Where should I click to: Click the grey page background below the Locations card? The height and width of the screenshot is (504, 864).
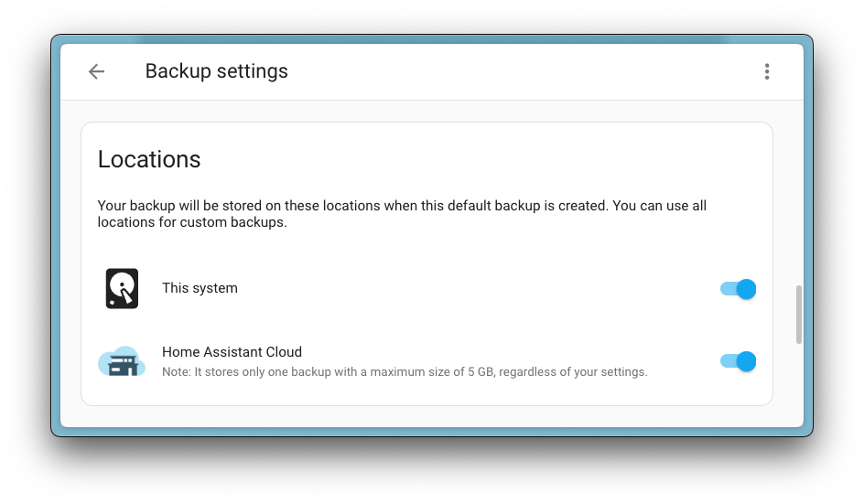click(x=427, y=416)
